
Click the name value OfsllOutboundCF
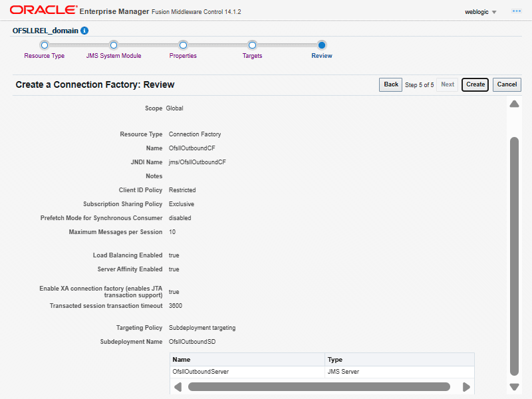[x=192, y=148]
